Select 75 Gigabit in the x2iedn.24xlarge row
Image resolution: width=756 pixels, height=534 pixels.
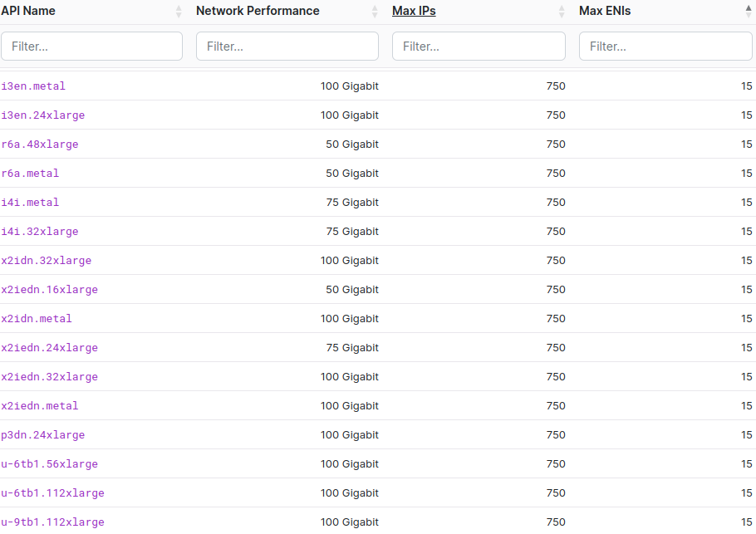tap(352, 347)
